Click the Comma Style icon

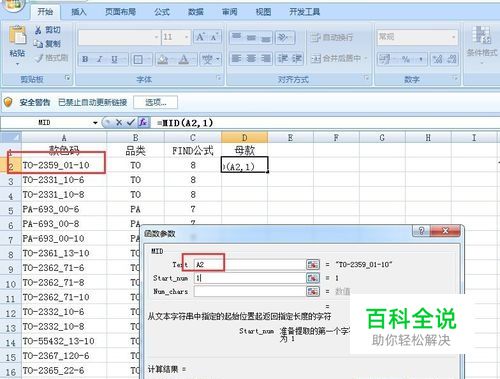click(x=421, y=59)
